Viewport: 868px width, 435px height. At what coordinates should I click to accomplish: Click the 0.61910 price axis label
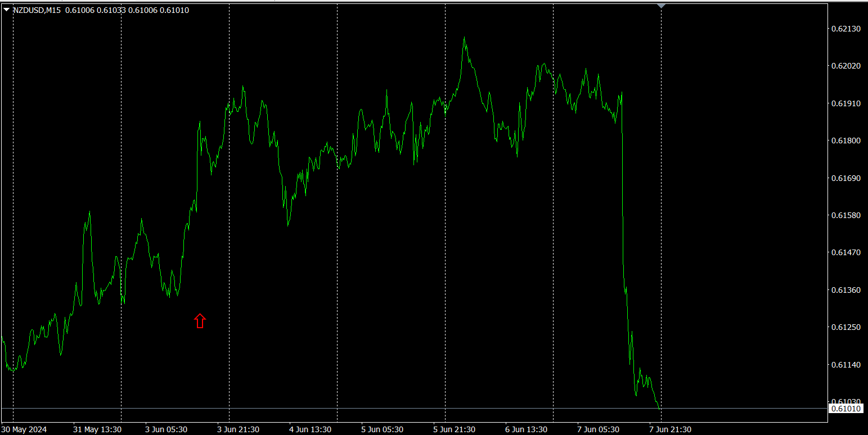[846, 103]
